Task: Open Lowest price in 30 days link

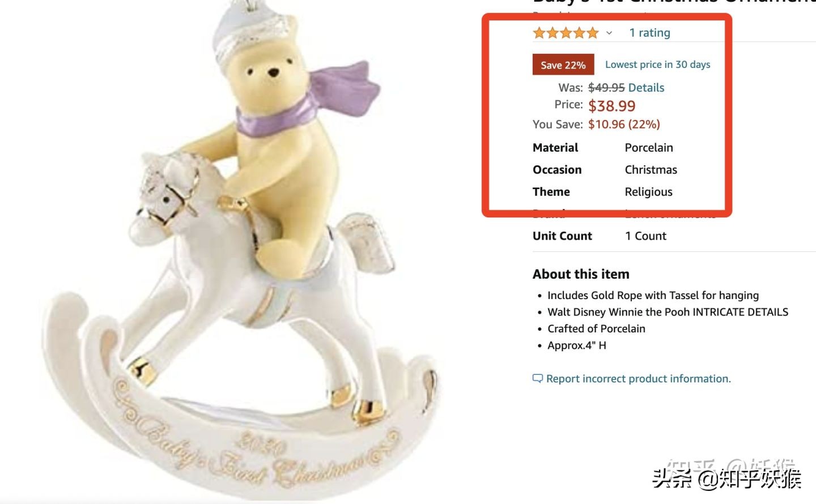Action: click(657, 65)
